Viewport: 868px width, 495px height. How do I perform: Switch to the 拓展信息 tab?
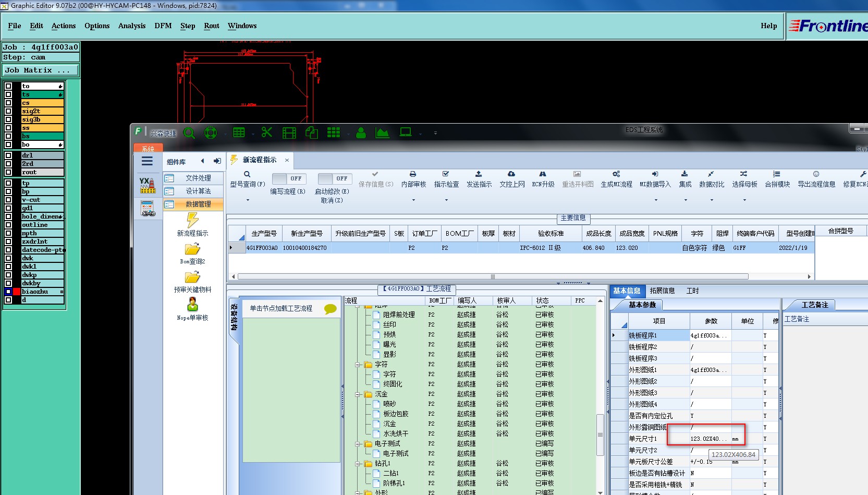pos(662,291)
